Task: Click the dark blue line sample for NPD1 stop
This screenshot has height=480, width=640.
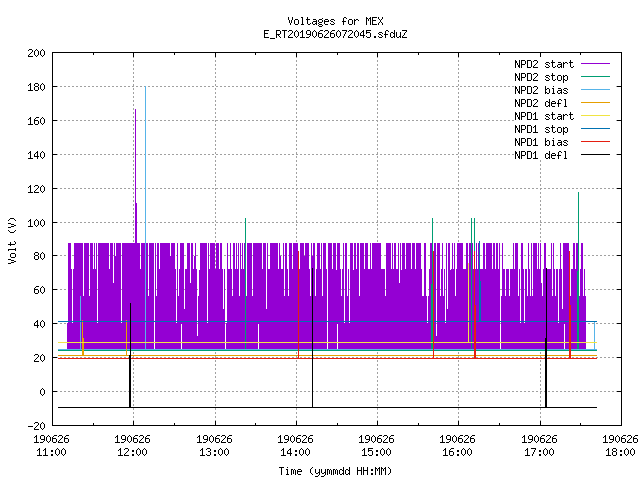Action: pyautogui.click(x=596, y=129)
